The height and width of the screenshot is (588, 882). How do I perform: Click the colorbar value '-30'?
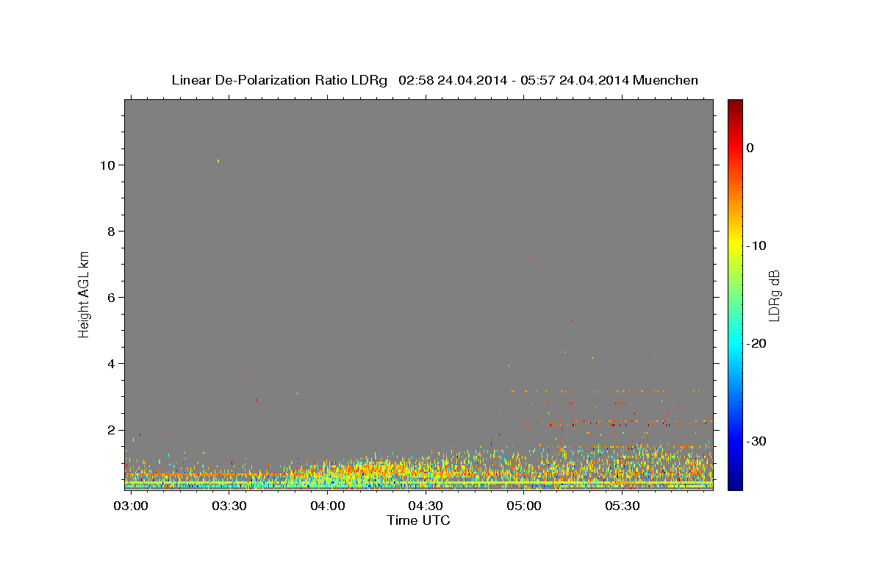[756, 441]
